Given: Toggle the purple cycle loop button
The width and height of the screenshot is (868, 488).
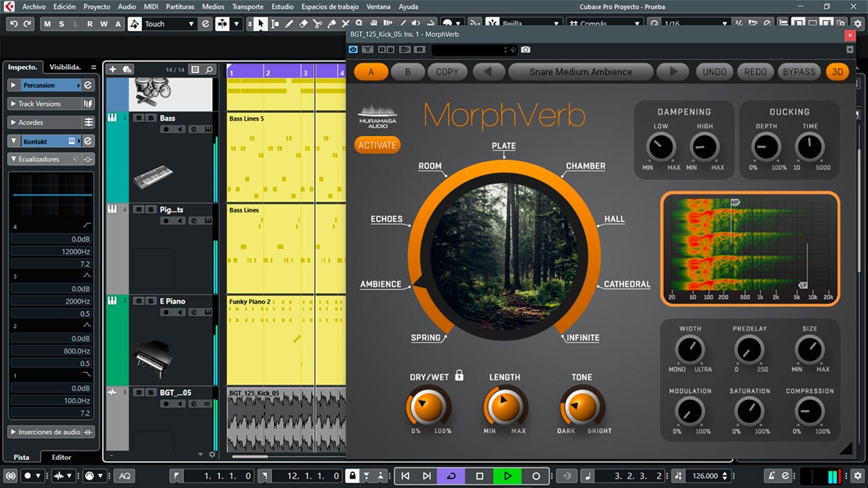Looking at the screenshot, I should (451, 476).
